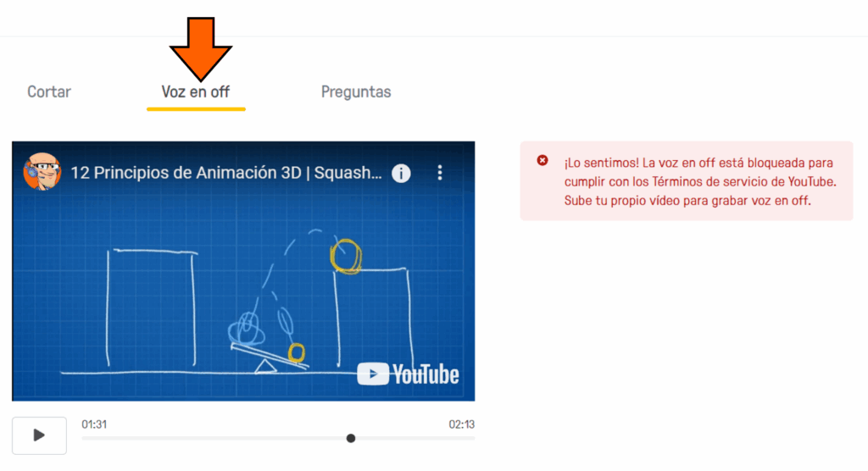Viewport: 868px width, 471px height.
Task: Click the YouTube play logo icon
Action: tap(373, 374)
